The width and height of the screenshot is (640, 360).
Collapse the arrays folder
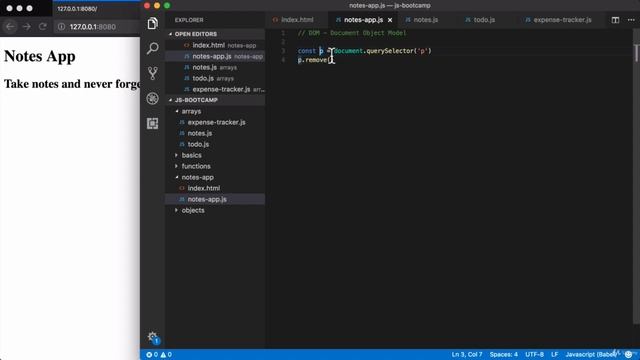(x=191, y=111)
